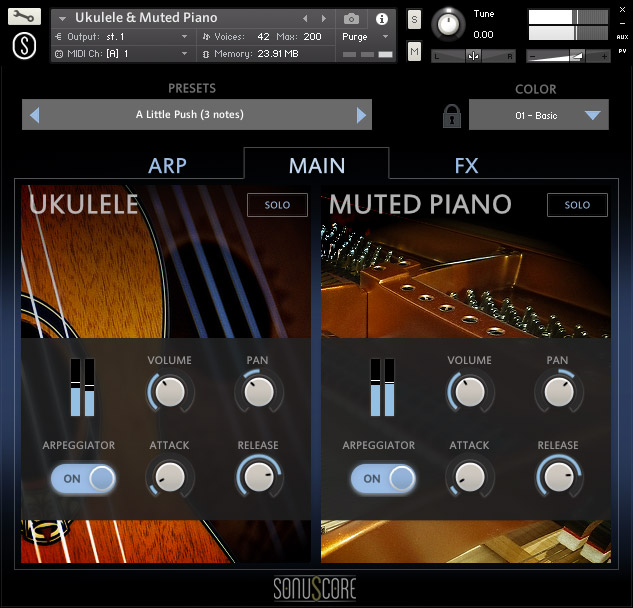Click the Ukulele Volume knob
This screenshot has height=608, width=633.
(170, 392)
